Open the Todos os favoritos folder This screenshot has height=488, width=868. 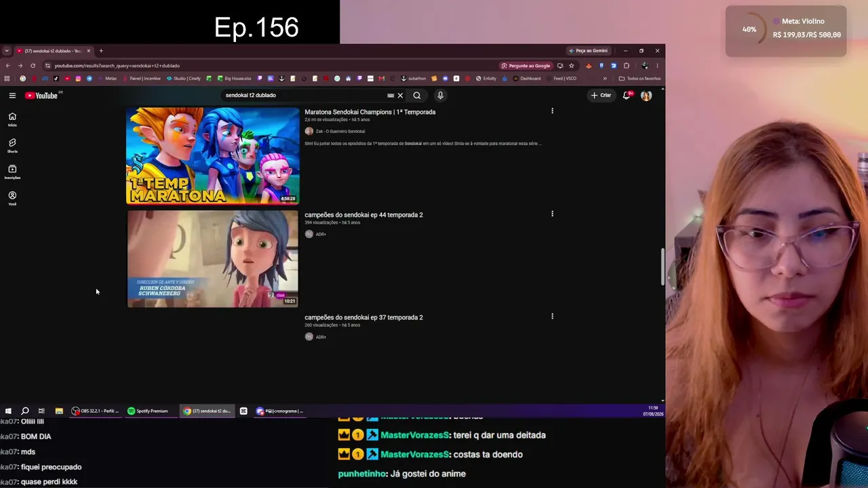click(x=639, y=79)
